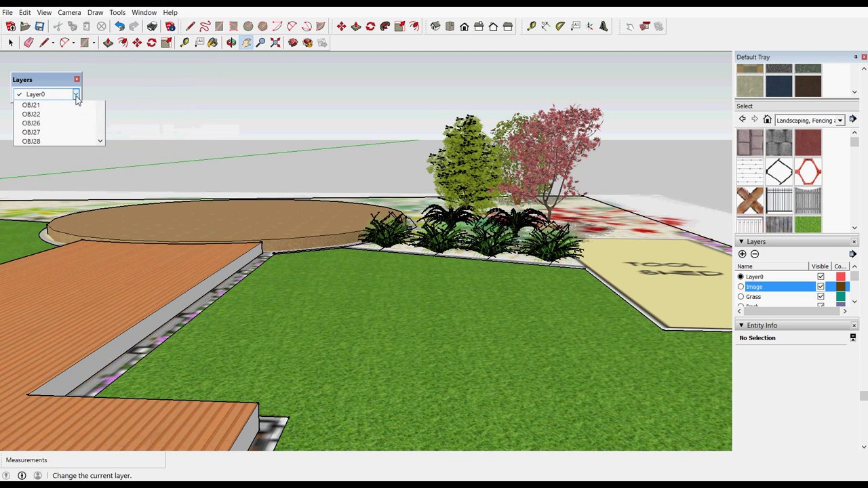Viewport: 868px width, 488px height.
Task: Click the Visible column header
Action: [x=820, y=266]
